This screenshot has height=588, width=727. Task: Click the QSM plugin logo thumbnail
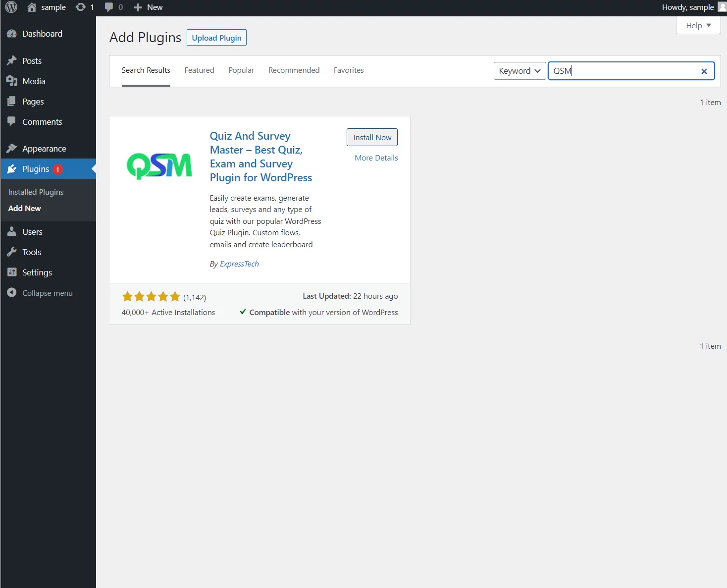click(x=159, y=166)
